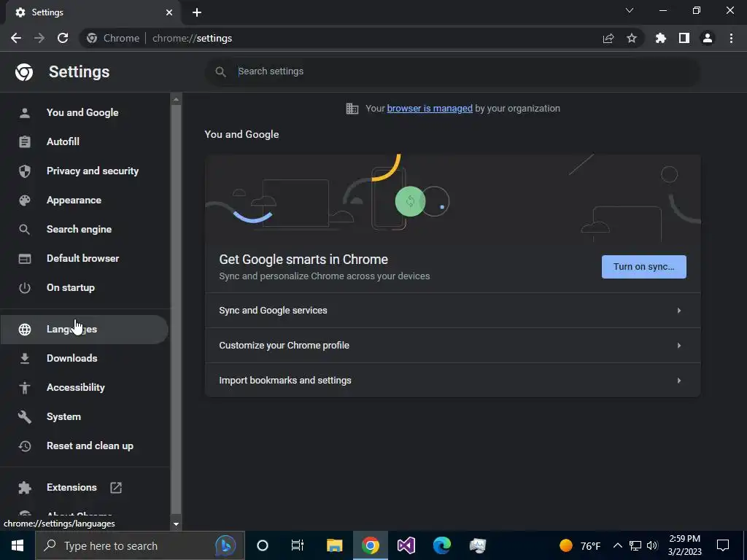Open Cortana circle in taskbar
This screenshot has height=560, width=747.
263,545
